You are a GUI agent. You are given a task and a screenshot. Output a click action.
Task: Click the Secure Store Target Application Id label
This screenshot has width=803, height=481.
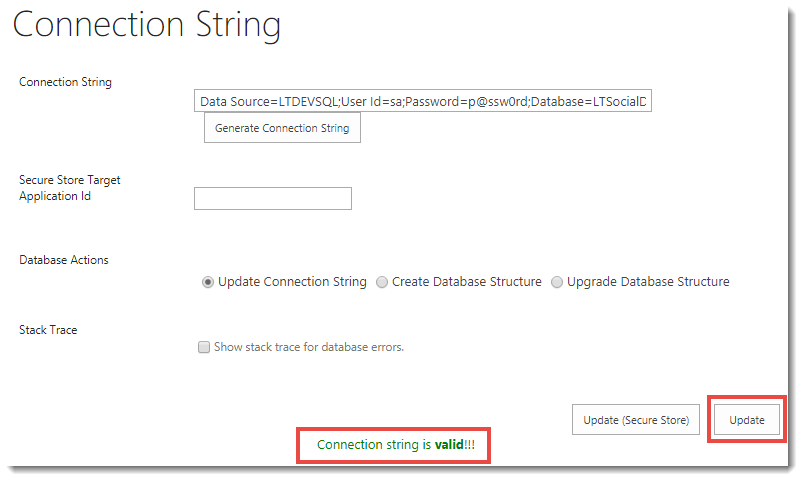[70, 188]
